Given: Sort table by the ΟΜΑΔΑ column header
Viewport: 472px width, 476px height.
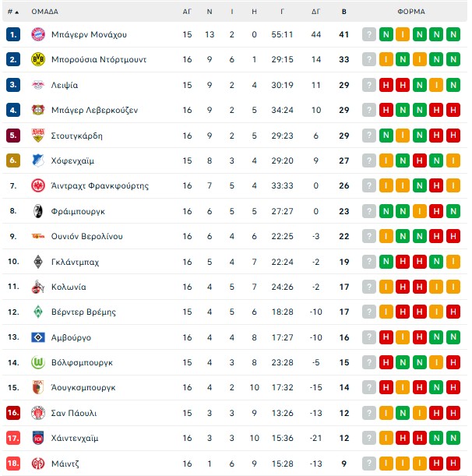Looking at the screenshot, I should [x=44, y=12].
